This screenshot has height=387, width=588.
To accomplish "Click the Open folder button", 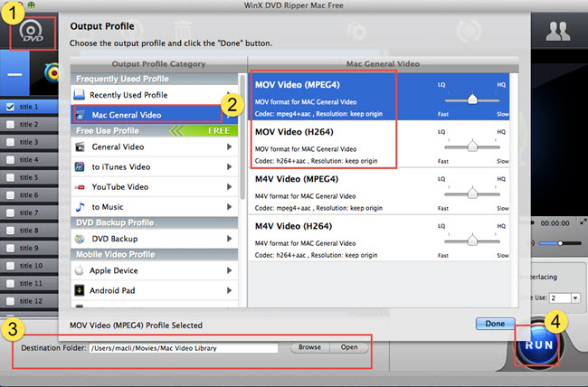I will [349, 347].
